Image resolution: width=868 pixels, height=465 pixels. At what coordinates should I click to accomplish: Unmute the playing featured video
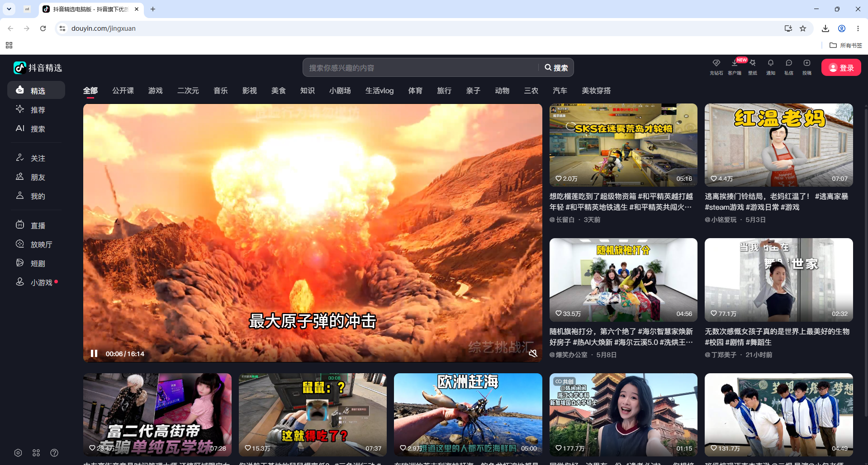[x=533, y=353]
